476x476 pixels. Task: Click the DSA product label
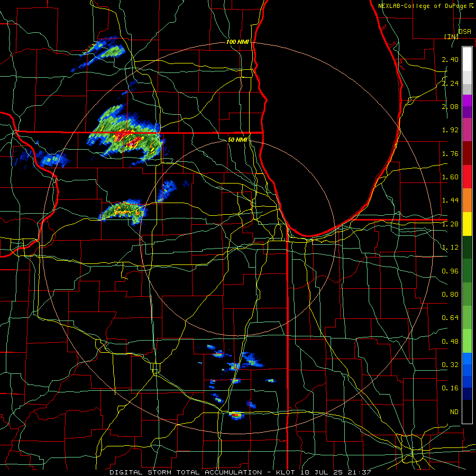coord(465,32)
